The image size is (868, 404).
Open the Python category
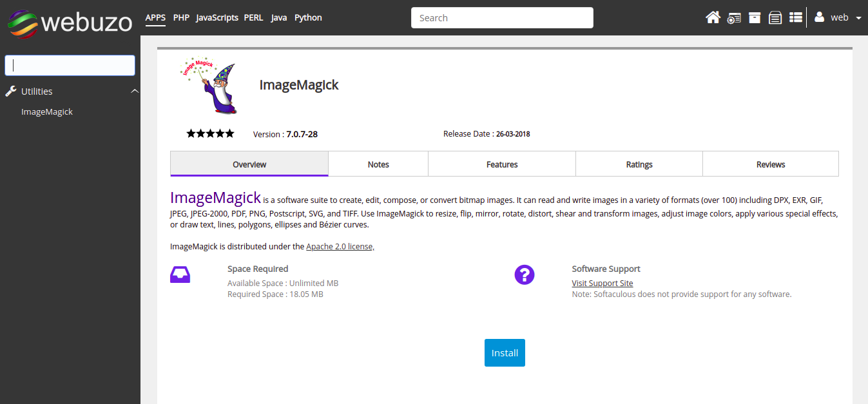pyautogui.click(x=308, y=17)
